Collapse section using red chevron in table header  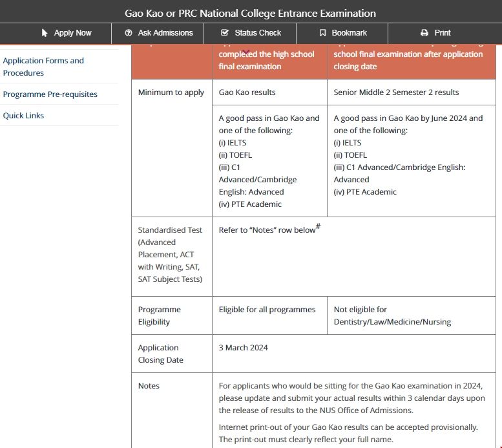pos(246,53)
